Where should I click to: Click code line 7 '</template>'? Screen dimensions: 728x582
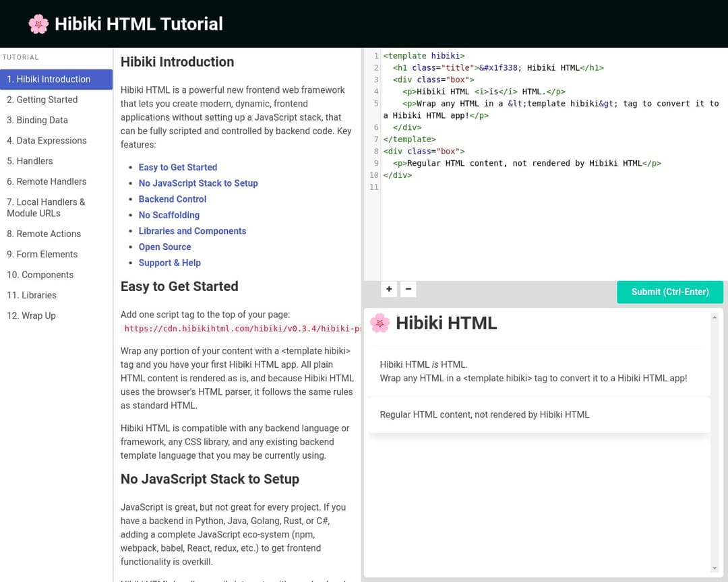pos(410,139)
